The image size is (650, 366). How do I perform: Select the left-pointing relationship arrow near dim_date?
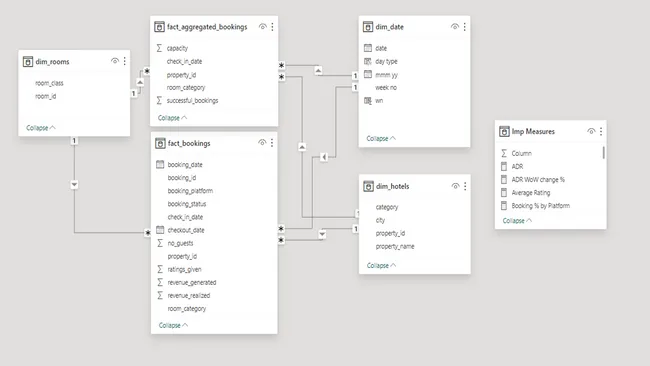point(324,157)
